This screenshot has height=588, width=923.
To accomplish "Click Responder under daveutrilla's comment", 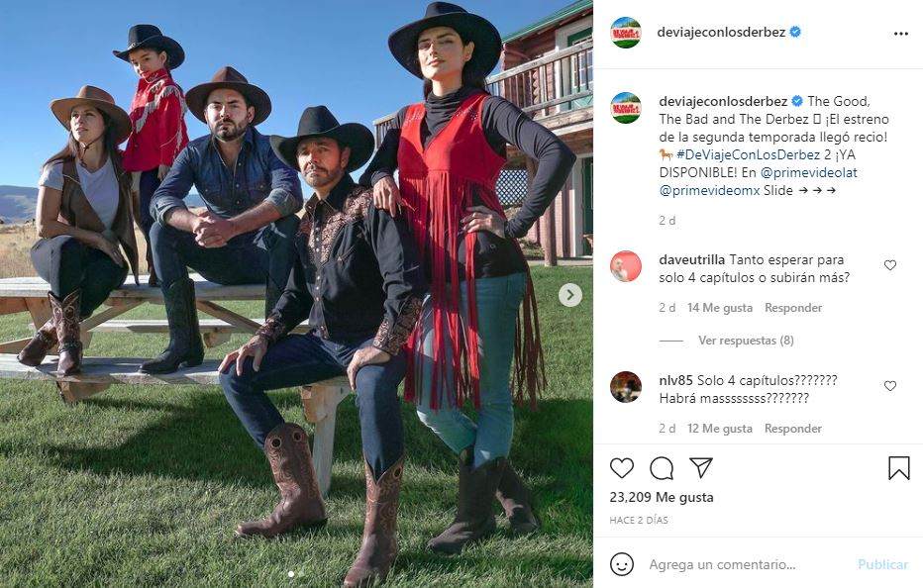I will (793, 307).
